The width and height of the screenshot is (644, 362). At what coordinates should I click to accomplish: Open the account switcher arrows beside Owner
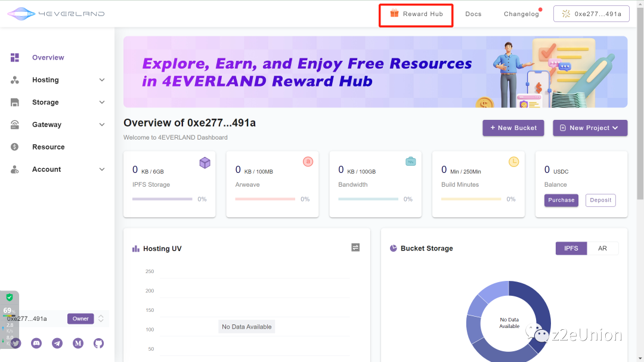101,318
